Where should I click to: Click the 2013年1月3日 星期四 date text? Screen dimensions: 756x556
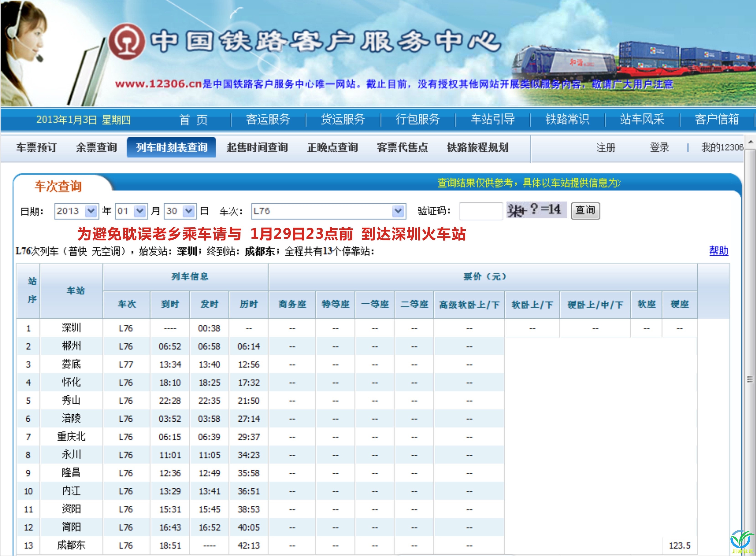pyautogui.click(x=83, y=120)
